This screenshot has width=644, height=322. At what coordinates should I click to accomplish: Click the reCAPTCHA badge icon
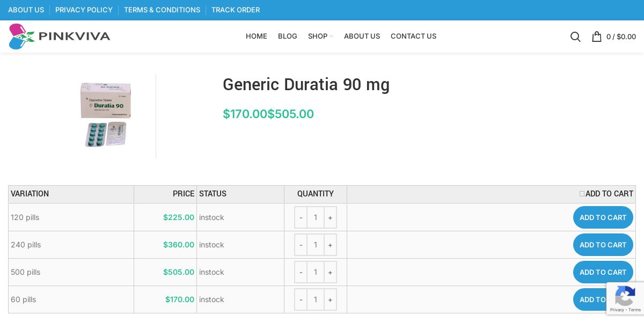pos(625,296)
